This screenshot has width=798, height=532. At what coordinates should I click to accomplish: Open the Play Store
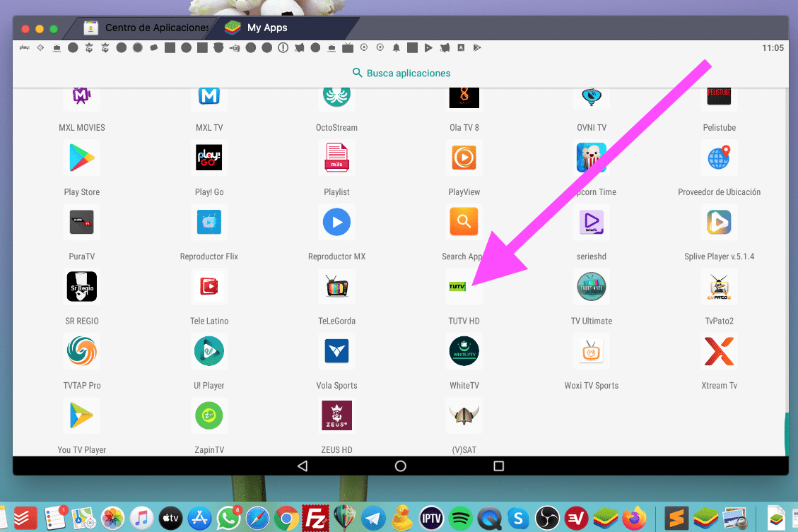coord(81,158)
